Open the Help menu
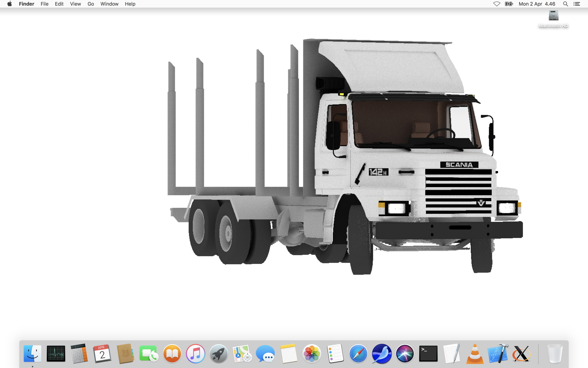Viewport: 588px width, 368px height. [x=130, y=4]
